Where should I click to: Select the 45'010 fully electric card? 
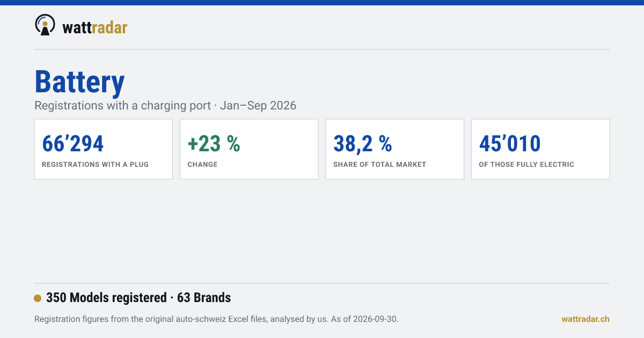pos(540,149)
